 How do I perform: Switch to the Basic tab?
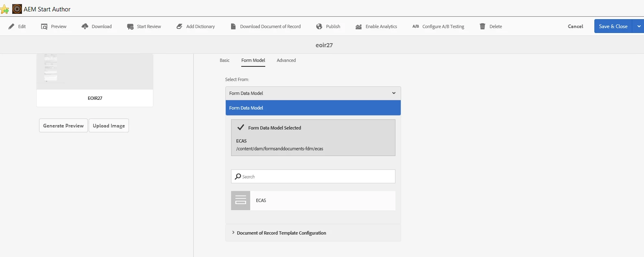225,60
